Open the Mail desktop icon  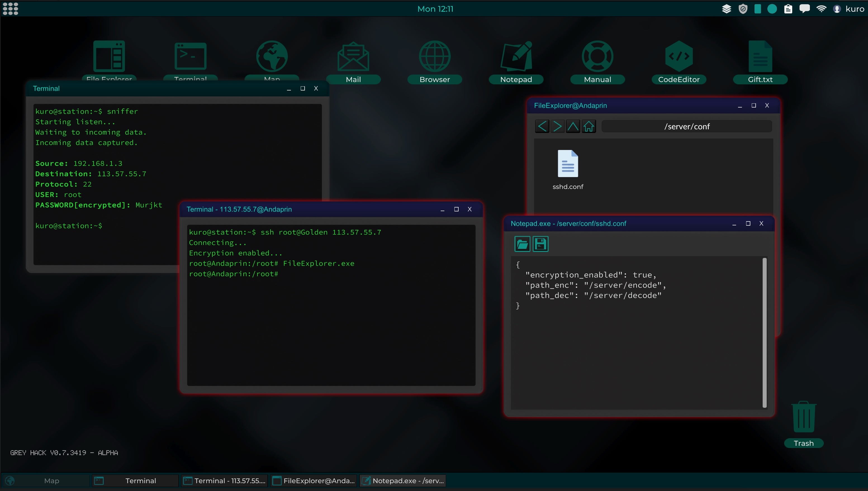coord(353,62)
